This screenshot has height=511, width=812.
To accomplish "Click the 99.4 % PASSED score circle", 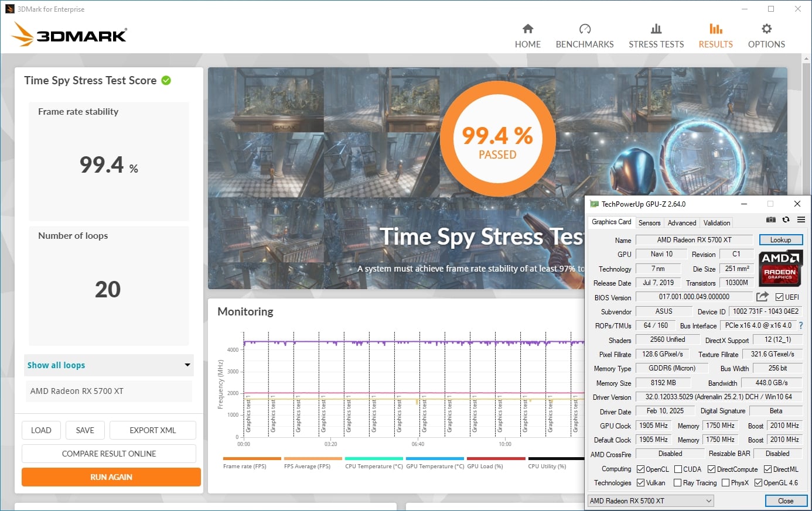I will point(497,139).
